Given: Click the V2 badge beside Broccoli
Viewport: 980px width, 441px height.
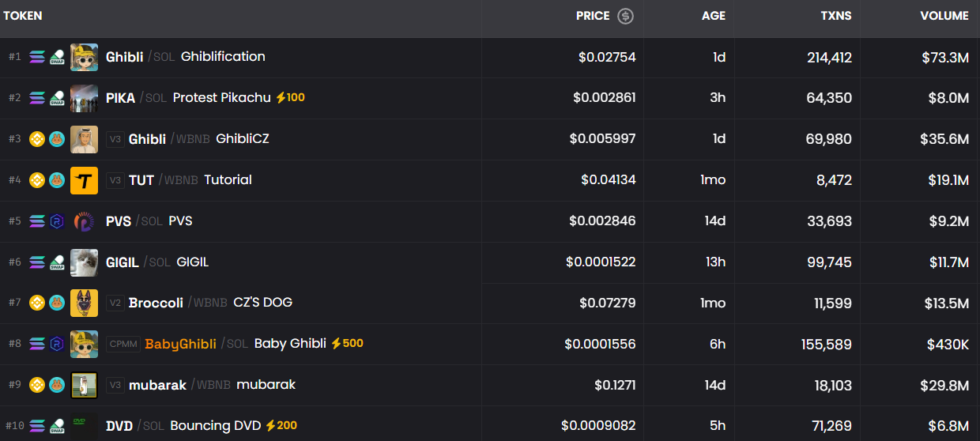Looking at the screenshot, I should (x=115, y=303).
